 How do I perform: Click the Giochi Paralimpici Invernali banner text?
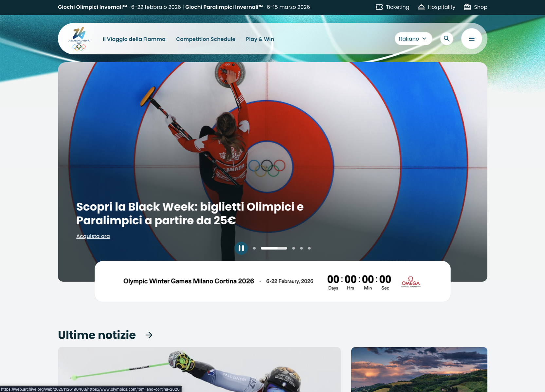pyautogui.click(x=224, y=7)
